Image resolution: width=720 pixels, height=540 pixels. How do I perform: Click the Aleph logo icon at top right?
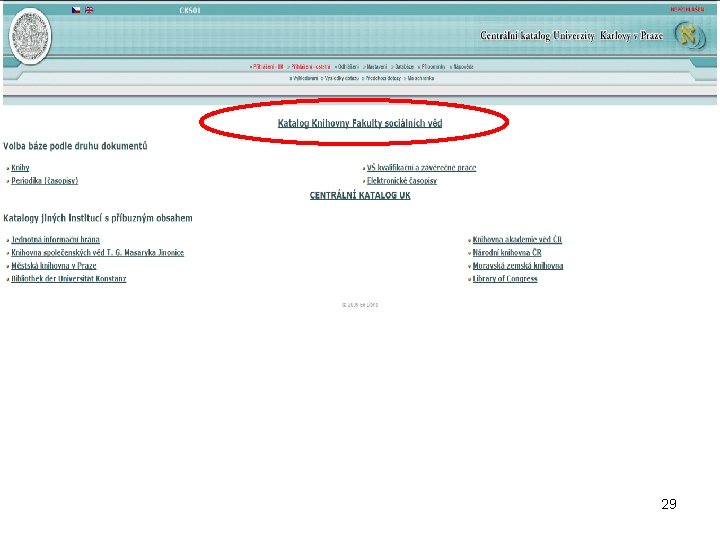pyautogui.click(x=689, y=36)
